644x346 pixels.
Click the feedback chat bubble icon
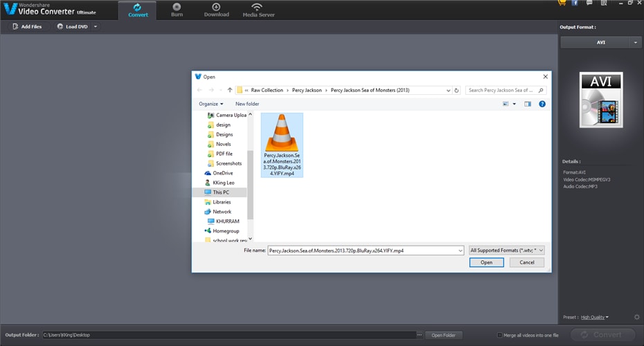(x=589, y=3)
